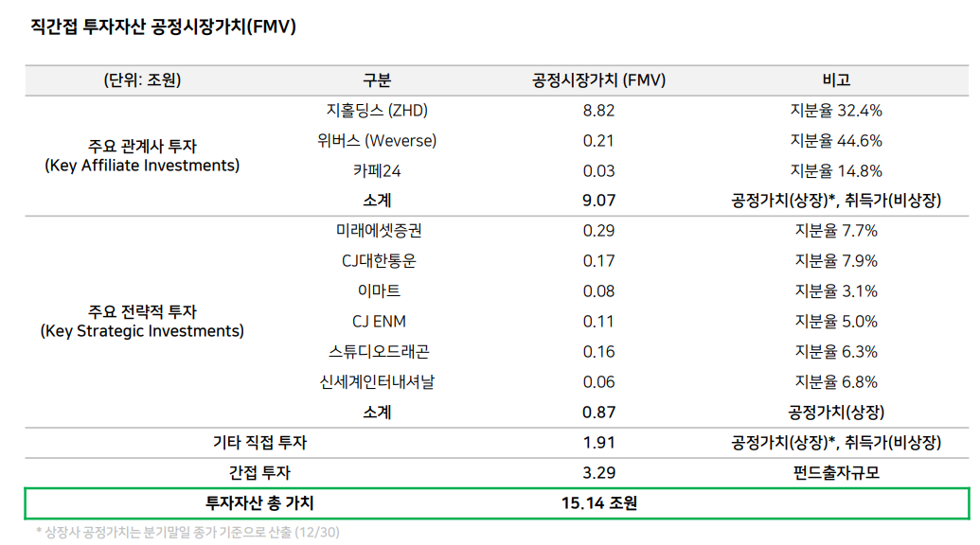Viewport: 980px width, 545px height.
Task: Select the '지홀딩스 (ZHD)' row label
Action: point(377,111)
